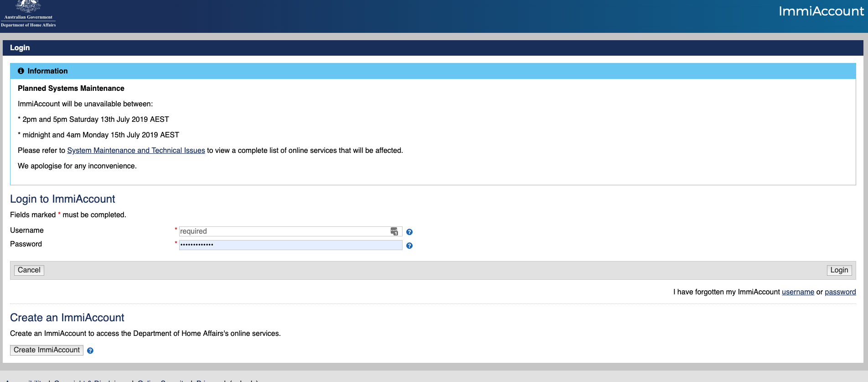Screen dimensions: 868x382
Task: Click 'We apologise for any inconvenience.' text
Action: (77, 166)
